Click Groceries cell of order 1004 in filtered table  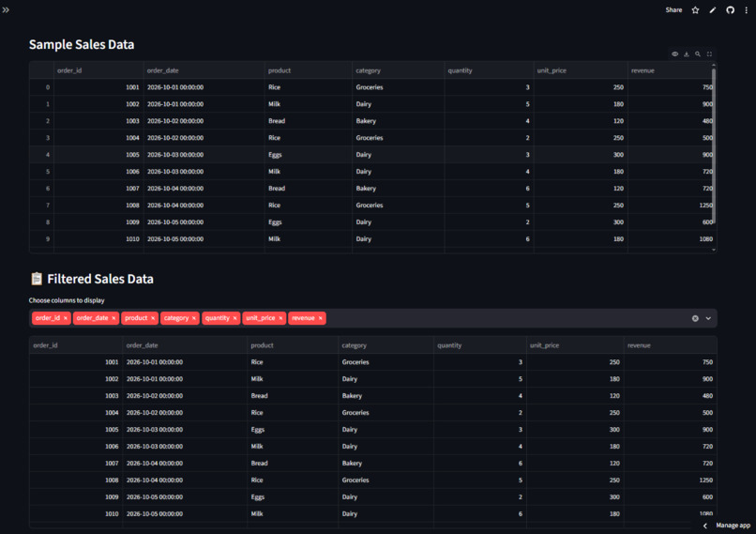tap(386, 413)
